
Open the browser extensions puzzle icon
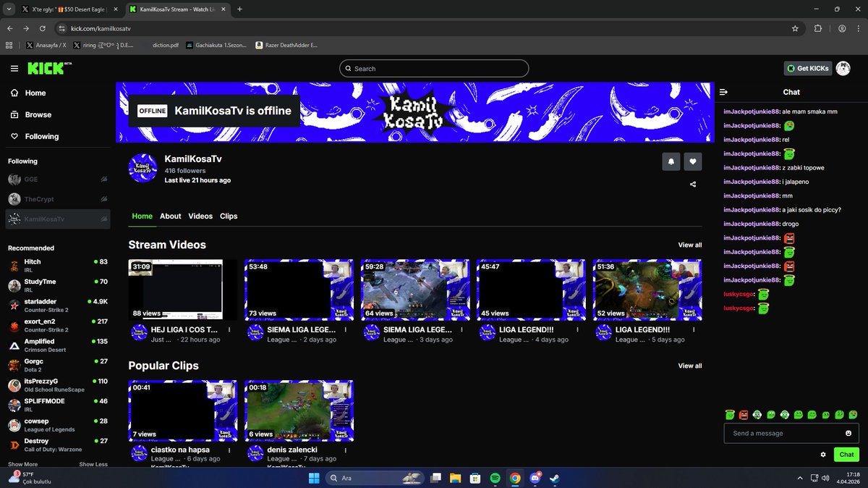(818, 28)
